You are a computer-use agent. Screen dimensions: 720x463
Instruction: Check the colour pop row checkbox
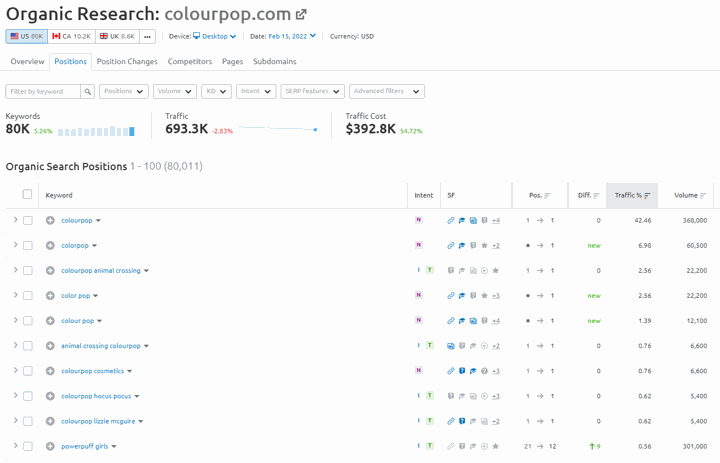click(x=28, y=321)
